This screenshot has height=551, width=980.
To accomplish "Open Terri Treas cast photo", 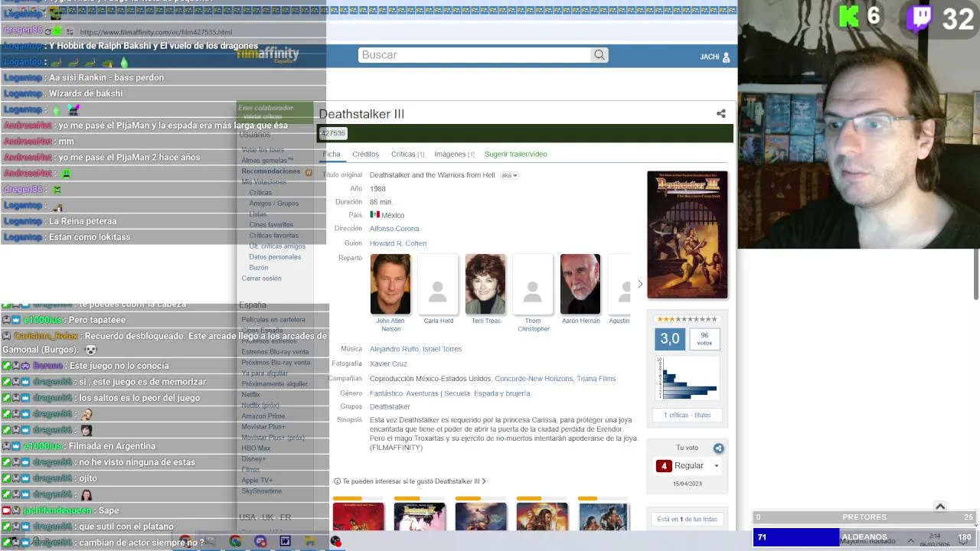I will click(485, 284).
